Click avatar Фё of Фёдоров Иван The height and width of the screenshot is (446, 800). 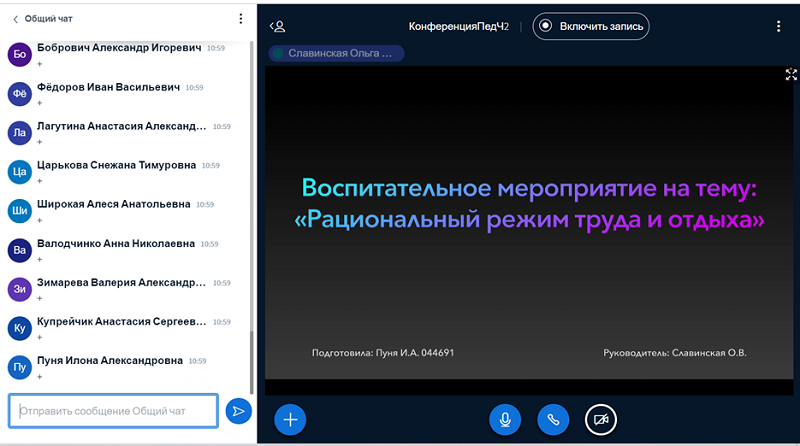click(x=20, y=94)
